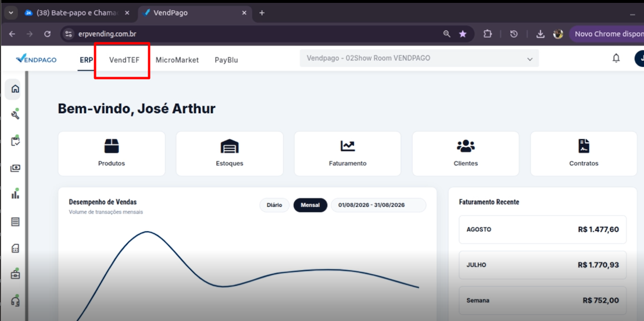
Task: Click the Contratos document icon
Action: (x=584, y=146)
